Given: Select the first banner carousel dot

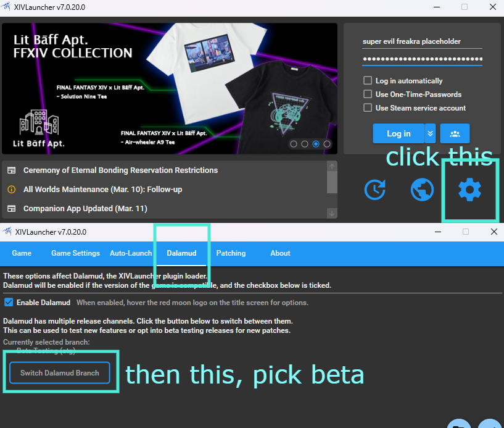Looking at the screenshot, I should coord(294,144).
